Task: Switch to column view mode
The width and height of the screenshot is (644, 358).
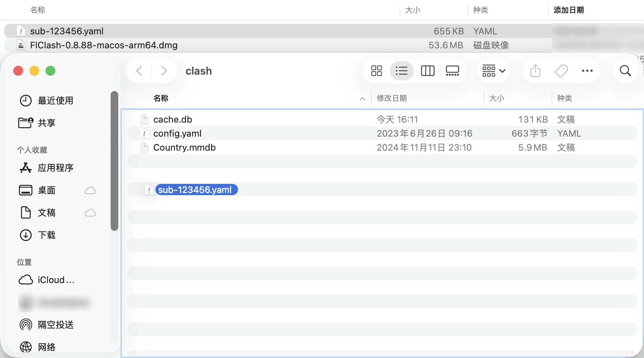Action: [427, 71]
